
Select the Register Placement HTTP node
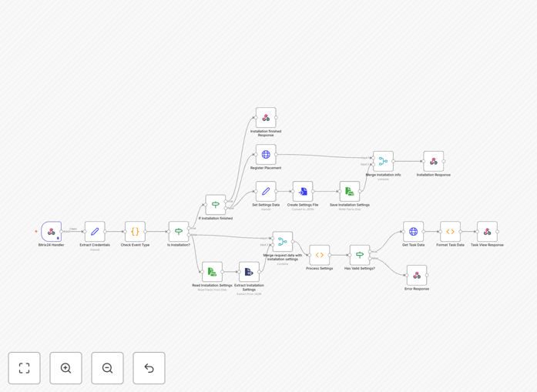pos(266,154)
